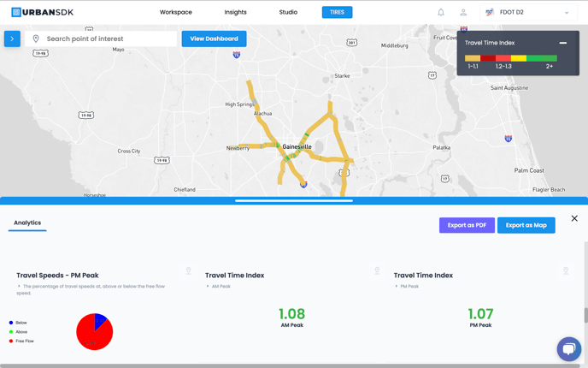Open the Insights menu

236,12
